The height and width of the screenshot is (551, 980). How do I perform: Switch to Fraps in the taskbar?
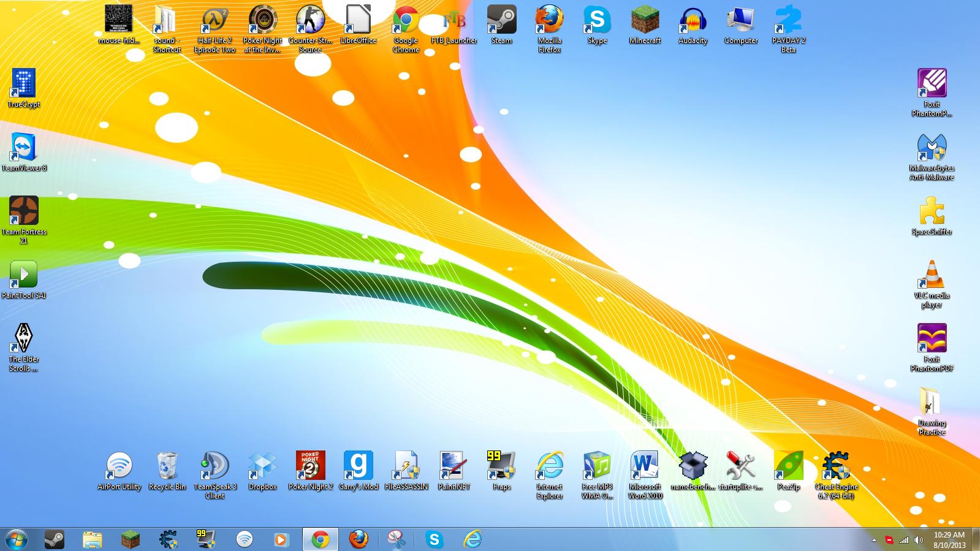coord(207,539)
